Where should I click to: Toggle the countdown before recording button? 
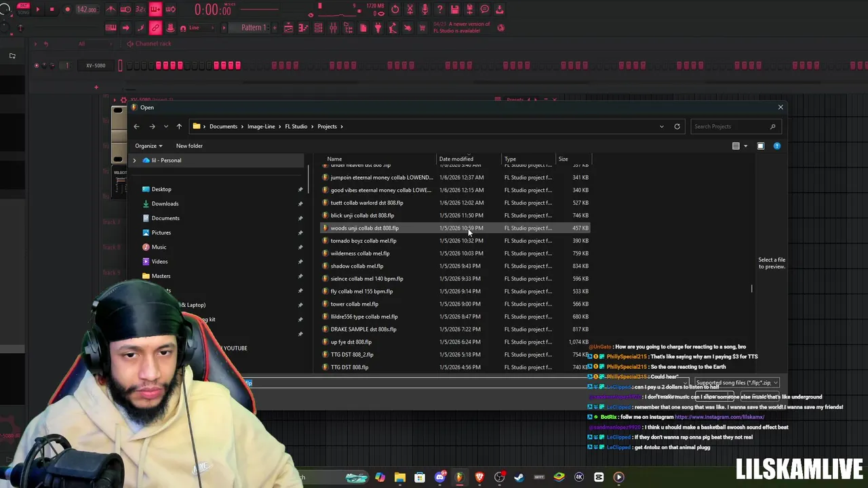tap(140, 9)
